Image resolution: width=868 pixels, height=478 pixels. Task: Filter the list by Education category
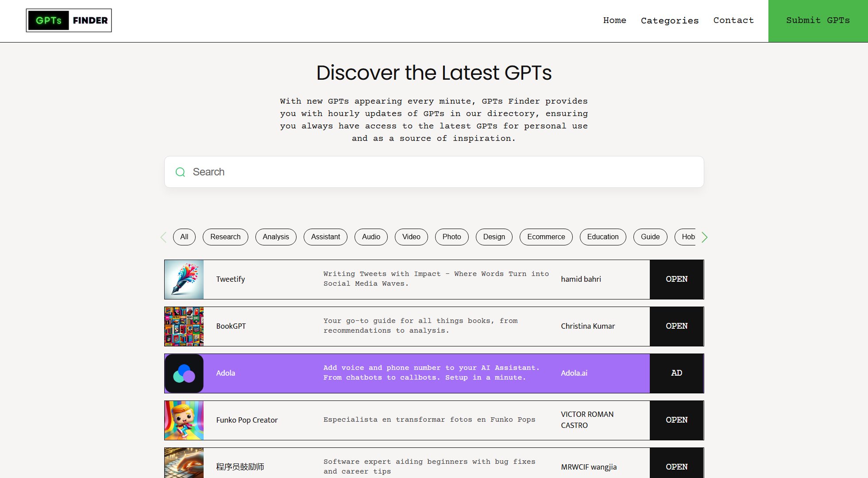click(602, 237)
